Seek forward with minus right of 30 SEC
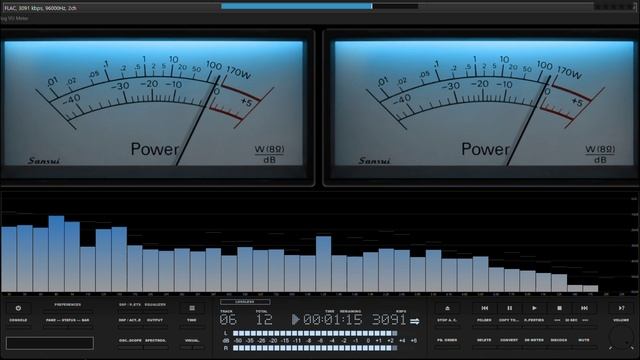This screenshot has width=640, height=360. tap(585, 320)
